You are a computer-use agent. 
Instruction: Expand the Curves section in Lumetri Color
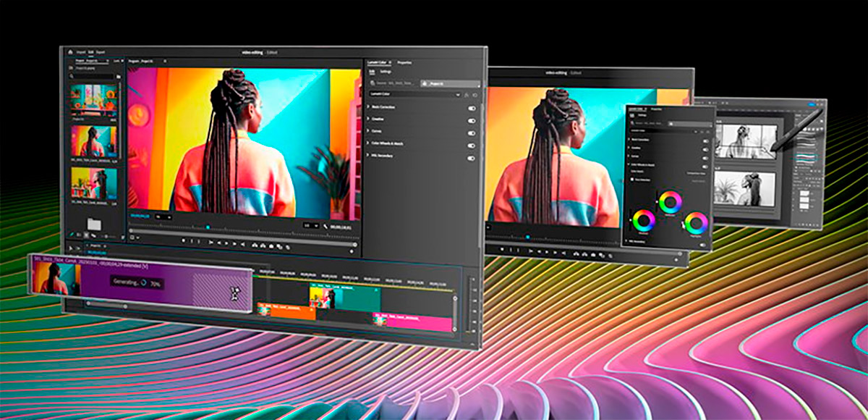coord(369,131)
